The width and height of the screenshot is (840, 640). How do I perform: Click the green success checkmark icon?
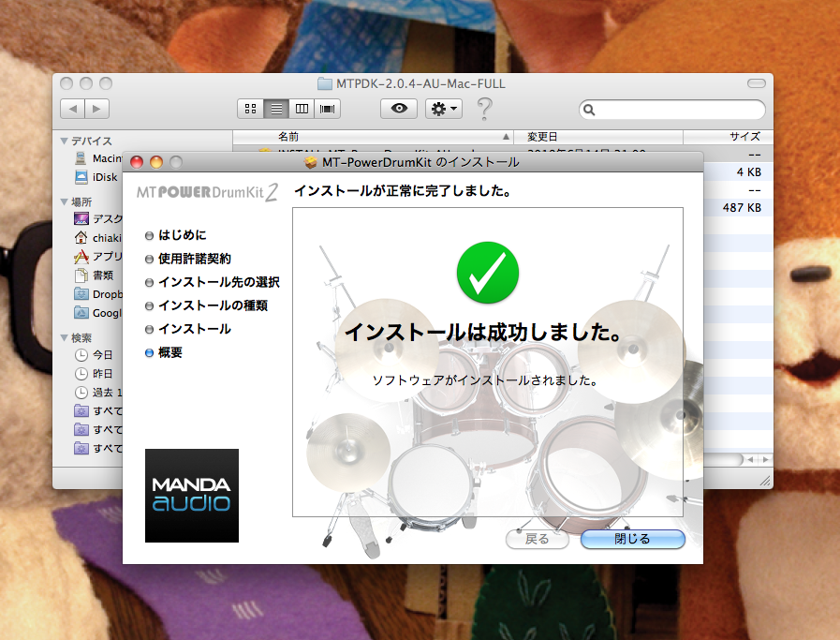coord(488,273)
